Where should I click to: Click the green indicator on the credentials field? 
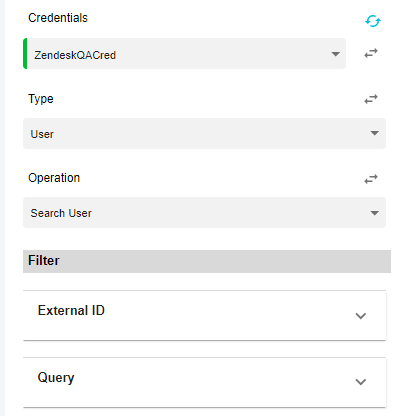pyautogui.click(x=25, y=54)
